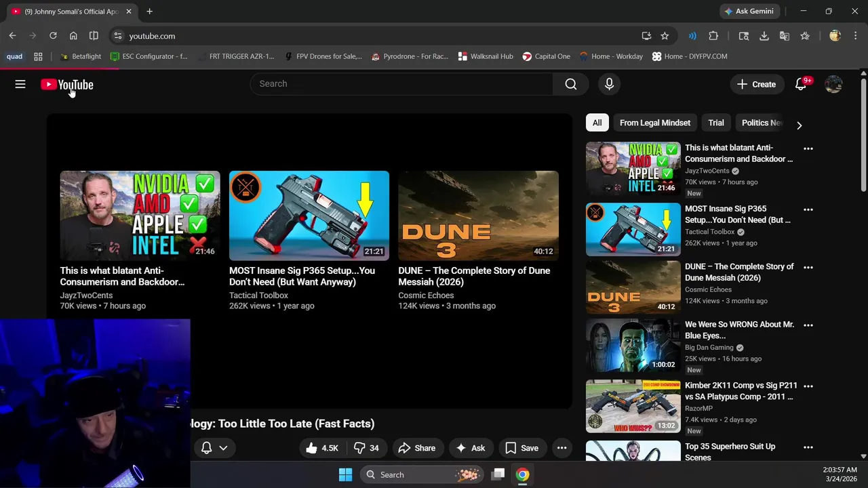Select the All filter chip
The width and height of the screenshot is (868, 488).
coord(597,123)
